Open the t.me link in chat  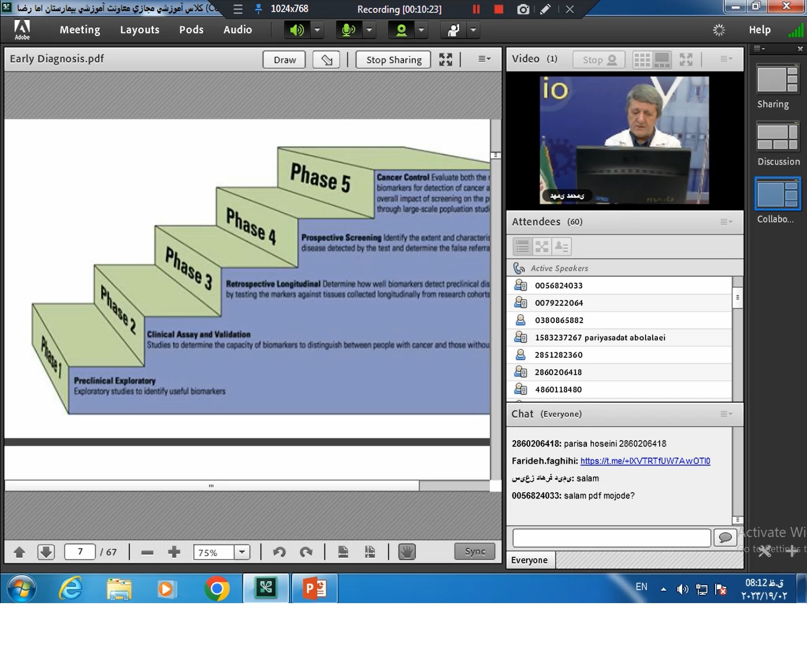[x=645, y=461]
